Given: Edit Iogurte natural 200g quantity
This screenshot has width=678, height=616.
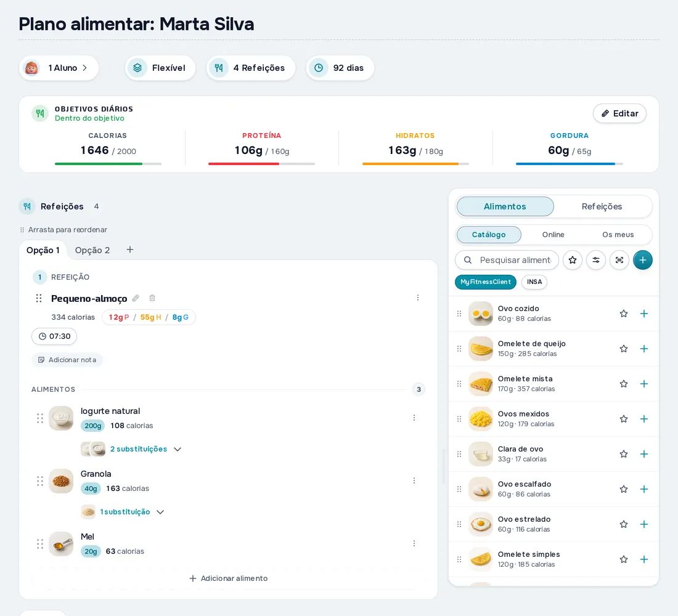Looking at the screenshot, I should 92,426.
